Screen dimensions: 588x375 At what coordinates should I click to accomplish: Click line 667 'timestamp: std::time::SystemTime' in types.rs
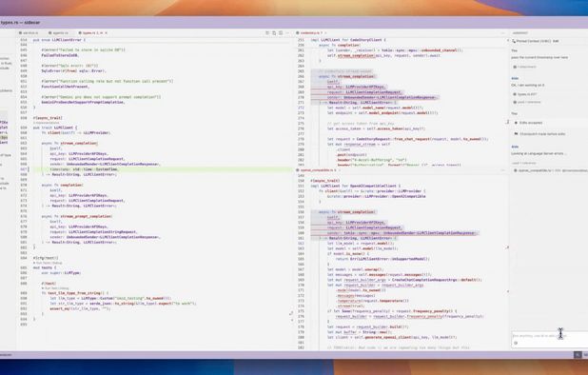(84, 169)
